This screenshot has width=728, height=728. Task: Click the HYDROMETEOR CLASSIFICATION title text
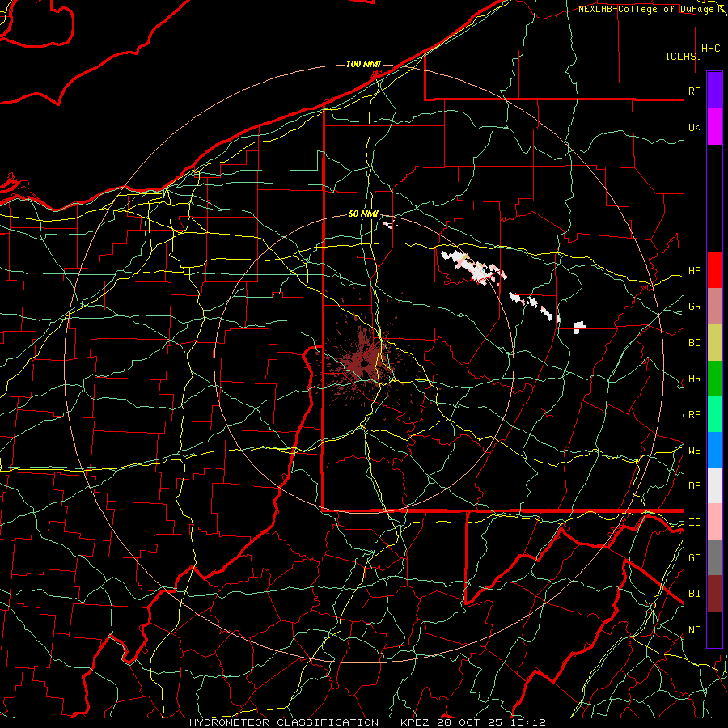pos(284,722)
